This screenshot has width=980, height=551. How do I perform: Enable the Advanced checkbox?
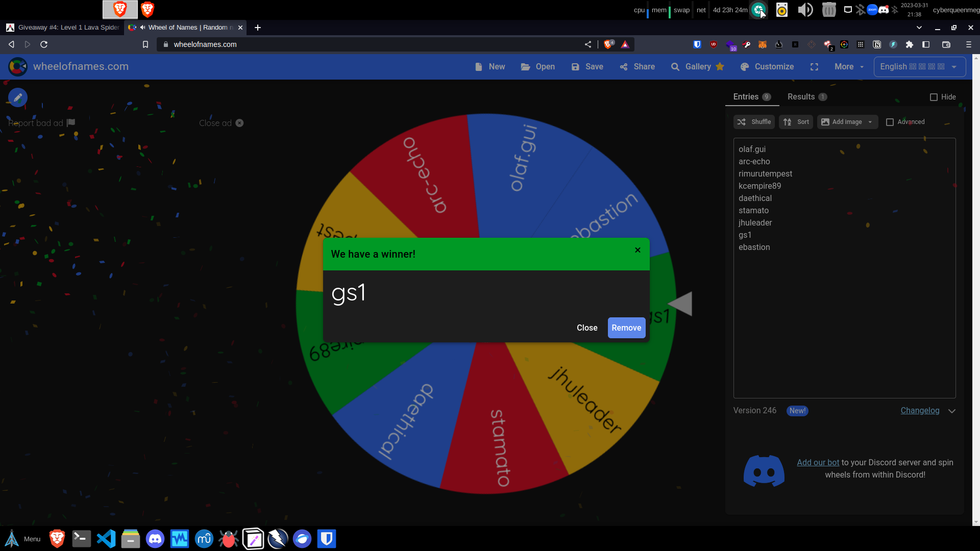point(890,122)
